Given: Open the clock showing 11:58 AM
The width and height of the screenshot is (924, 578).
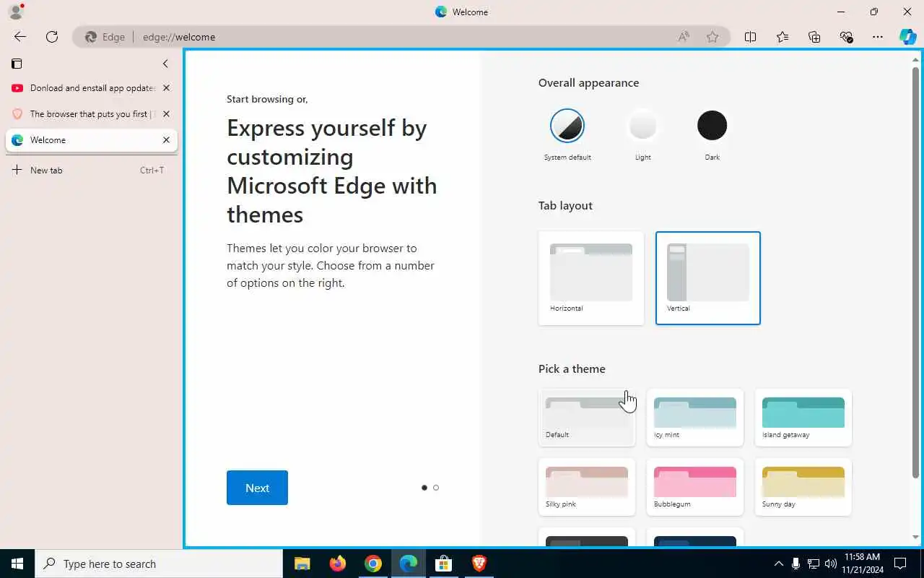Looking at the screenshot, I should tap(862, 564).
